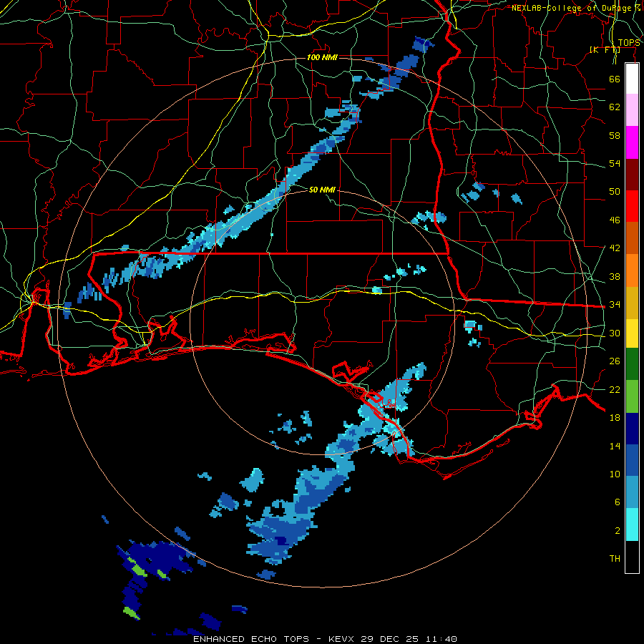Click the "6" legend value
This screenshot has height=644, width=644.
pyautogui.click(x=618, y=502)
